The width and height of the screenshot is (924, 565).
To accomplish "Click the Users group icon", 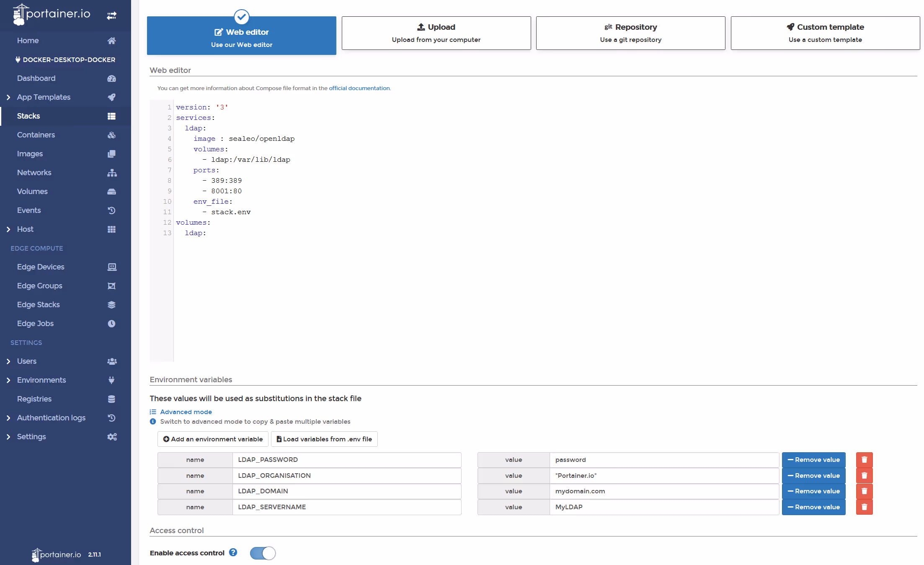I will coord(111,361).
